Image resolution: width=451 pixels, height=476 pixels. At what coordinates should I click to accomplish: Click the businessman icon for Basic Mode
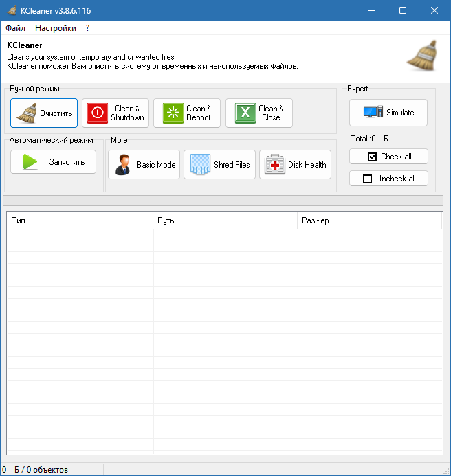(123, 165)
